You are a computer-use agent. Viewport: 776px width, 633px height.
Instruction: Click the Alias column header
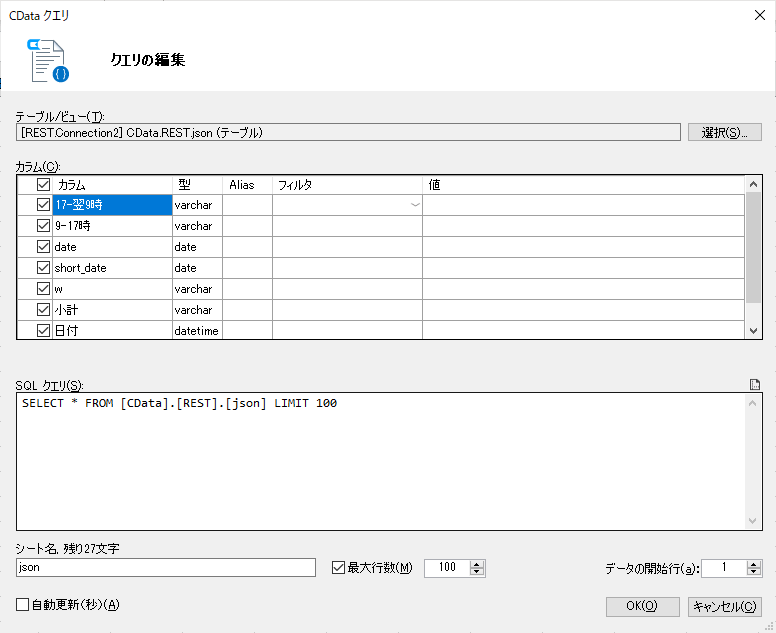[247, 185]
